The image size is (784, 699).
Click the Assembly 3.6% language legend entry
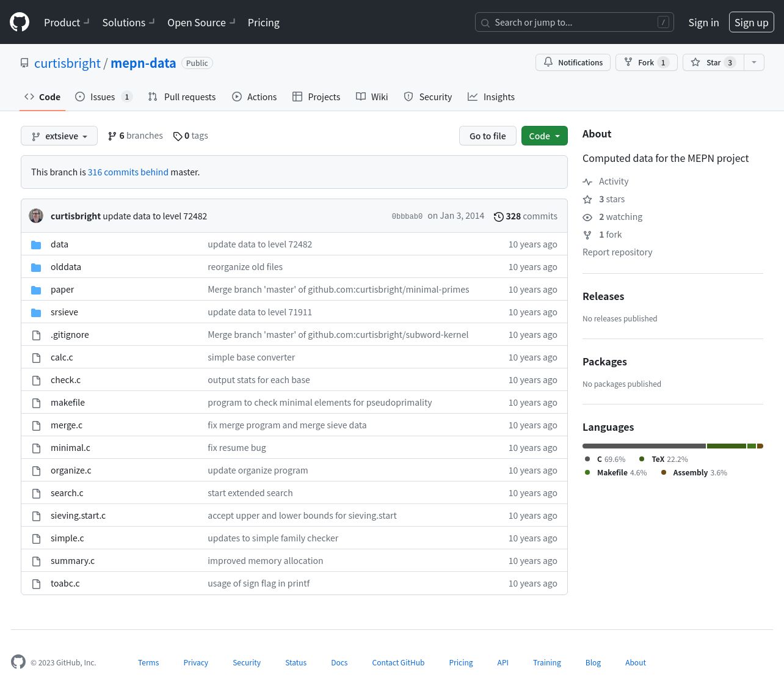694,472
